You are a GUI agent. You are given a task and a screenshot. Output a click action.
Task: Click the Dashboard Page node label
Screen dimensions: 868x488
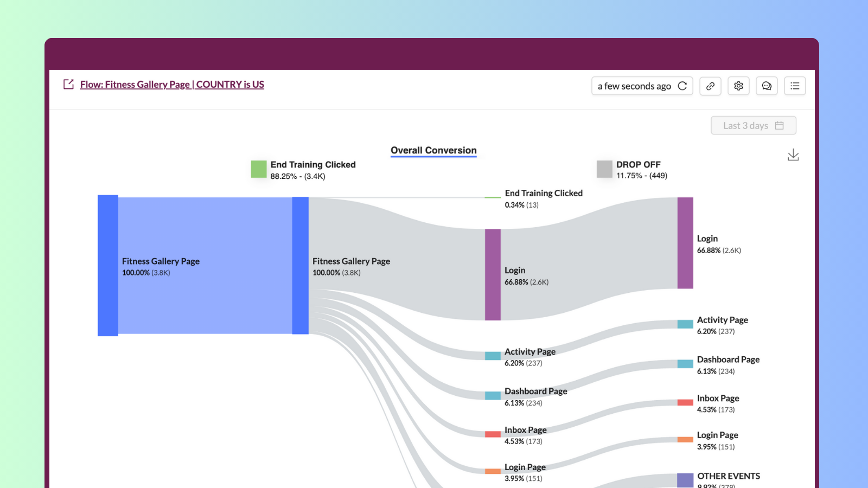point(535,391)
